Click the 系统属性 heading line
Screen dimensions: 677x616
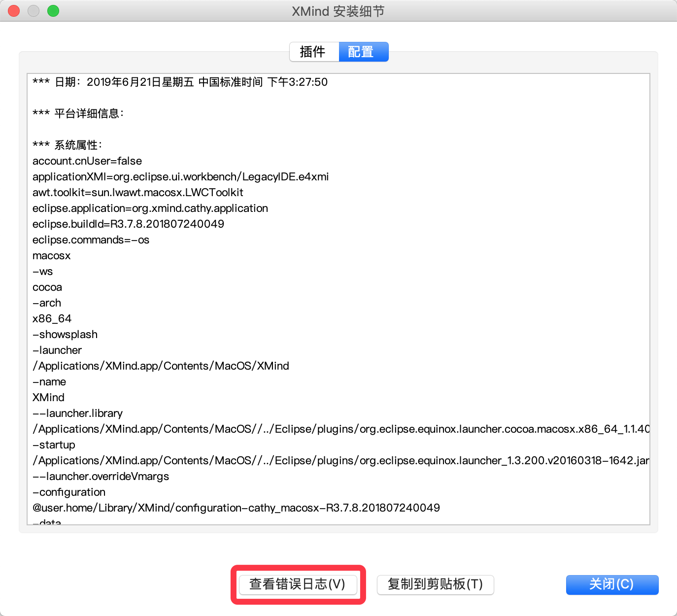pos(68,145)
